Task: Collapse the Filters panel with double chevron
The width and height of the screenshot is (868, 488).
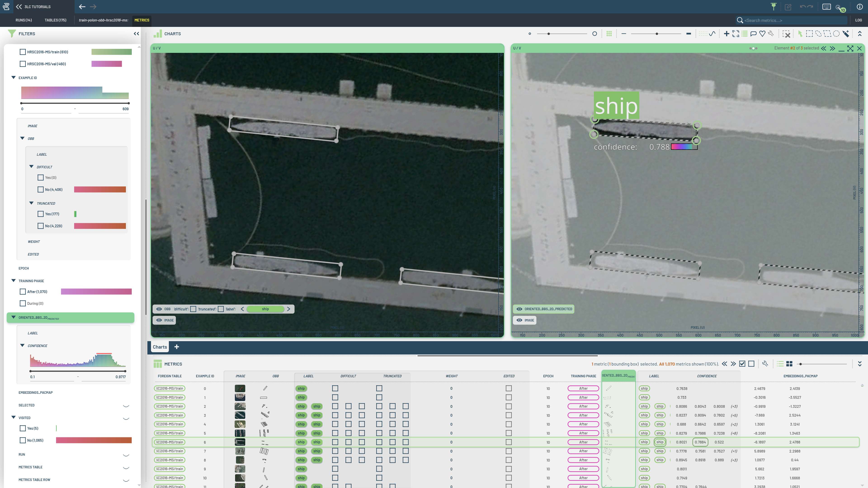Action: click(136, 34)
